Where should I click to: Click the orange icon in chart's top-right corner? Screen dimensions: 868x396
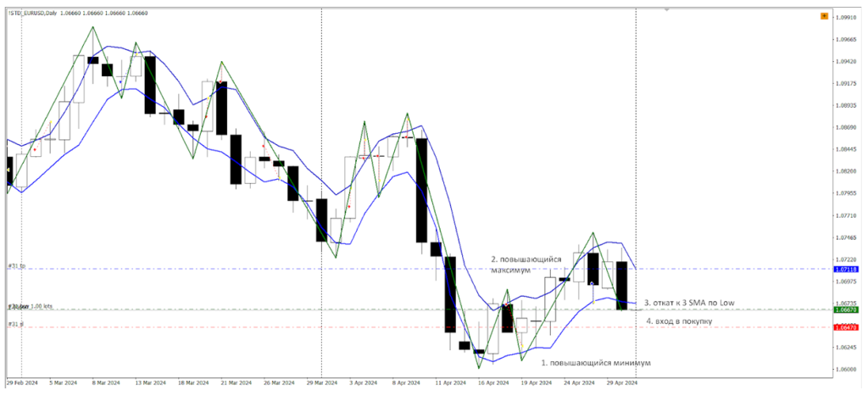click(824, 16)
